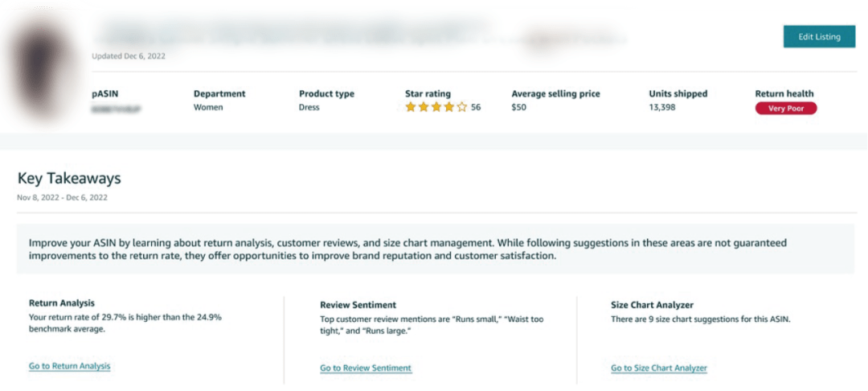The height and width of the screenshot is (391, 868).
Task: Click the Average selling price $50 value
Action: 519,107
